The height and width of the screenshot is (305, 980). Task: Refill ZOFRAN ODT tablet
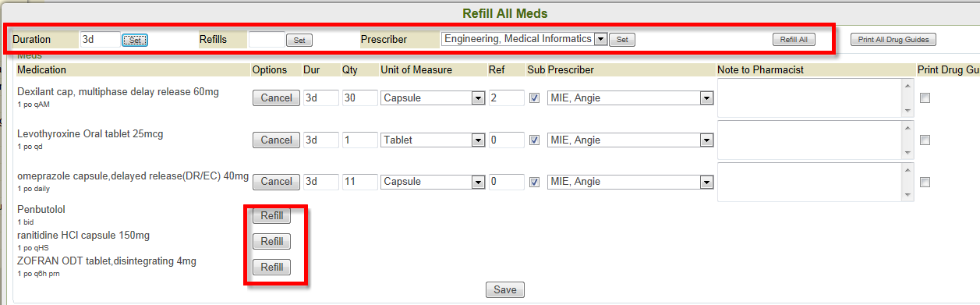[271, 267]
